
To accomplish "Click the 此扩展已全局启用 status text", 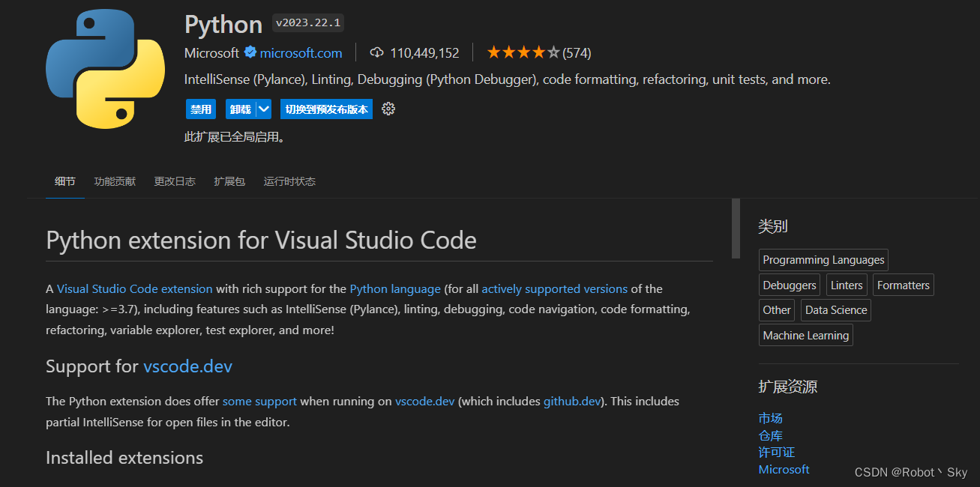I will coord(235,137).
